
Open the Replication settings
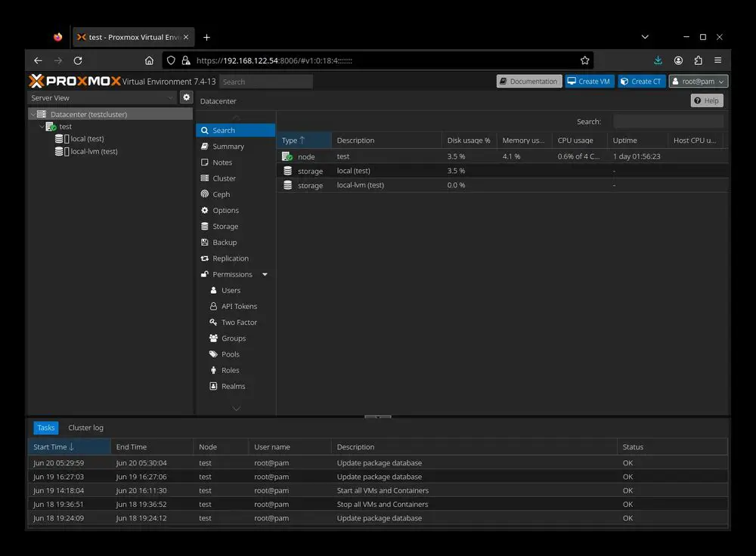pyautogui.click(x=230, y=258)
